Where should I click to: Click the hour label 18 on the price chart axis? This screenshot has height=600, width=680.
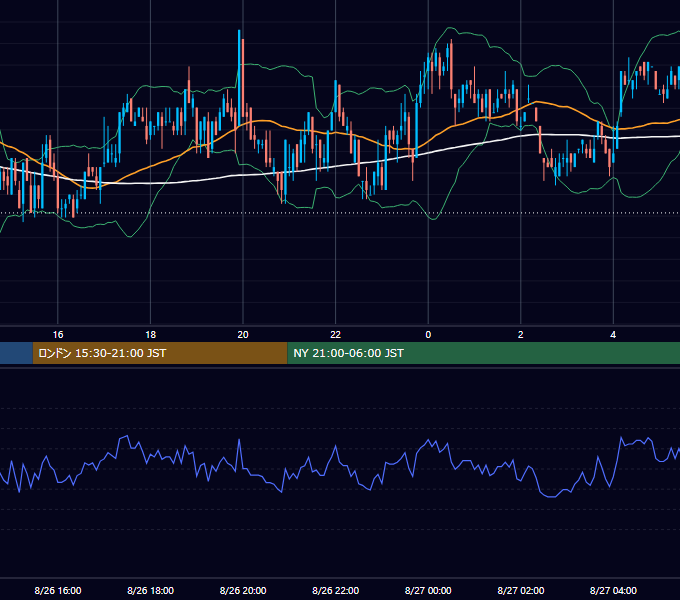(x=150, y=335)
